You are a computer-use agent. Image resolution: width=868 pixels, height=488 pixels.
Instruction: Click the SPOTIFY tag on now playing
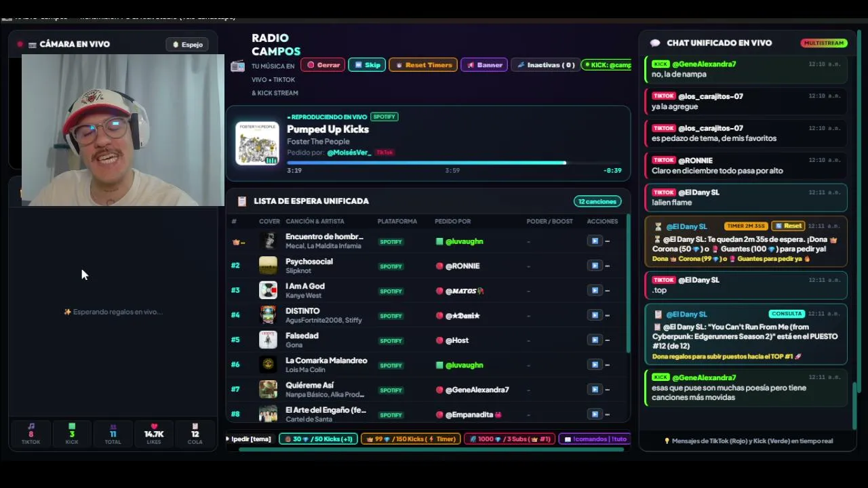[384, 117]
